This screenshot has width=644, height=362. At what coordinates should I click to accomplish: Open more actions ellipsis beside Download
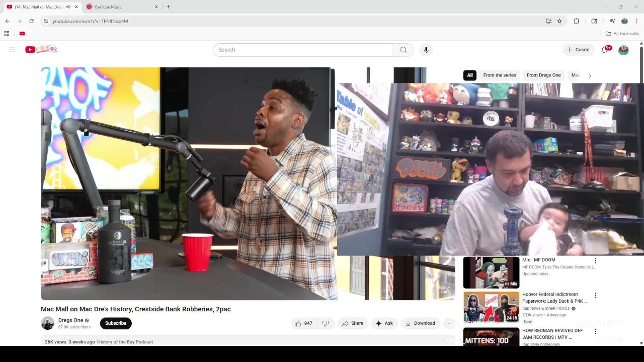coord(450,323)
